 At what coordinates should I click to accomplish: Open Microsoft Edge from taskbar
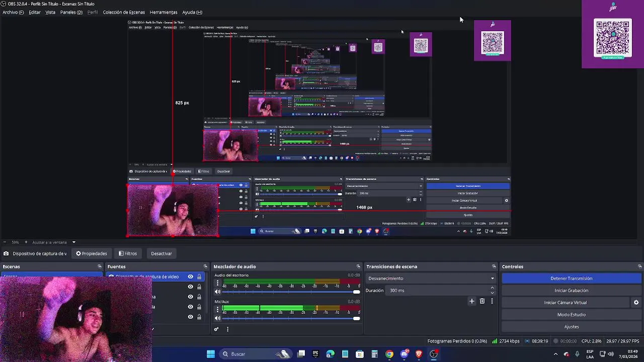(x=330, y=354)
